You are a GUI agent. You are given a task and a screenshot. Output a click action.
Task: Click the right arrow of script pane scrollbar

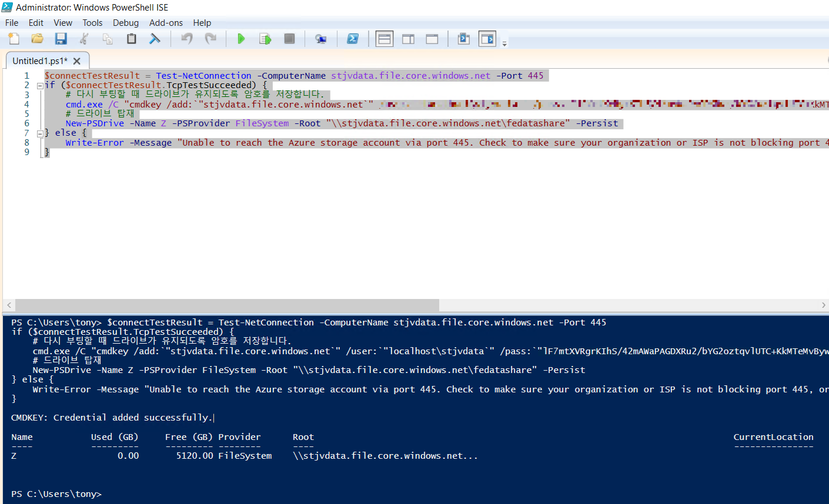[823, 305]
